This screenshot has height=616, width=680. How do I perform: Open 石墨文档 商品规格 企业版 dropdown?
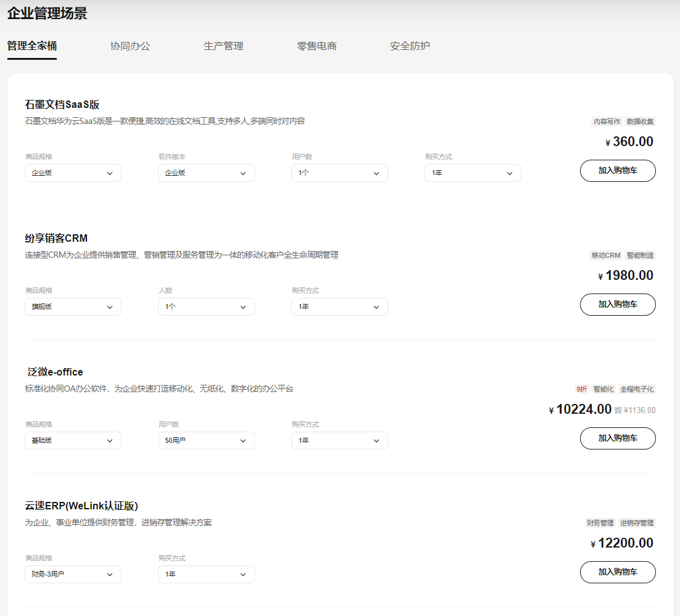pos(73,173)
